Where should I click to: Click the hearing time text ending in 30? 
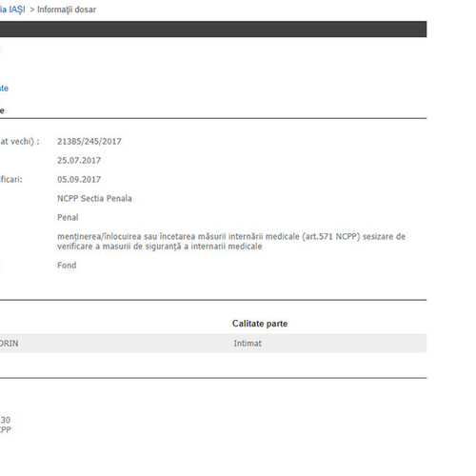click(5, 420)
